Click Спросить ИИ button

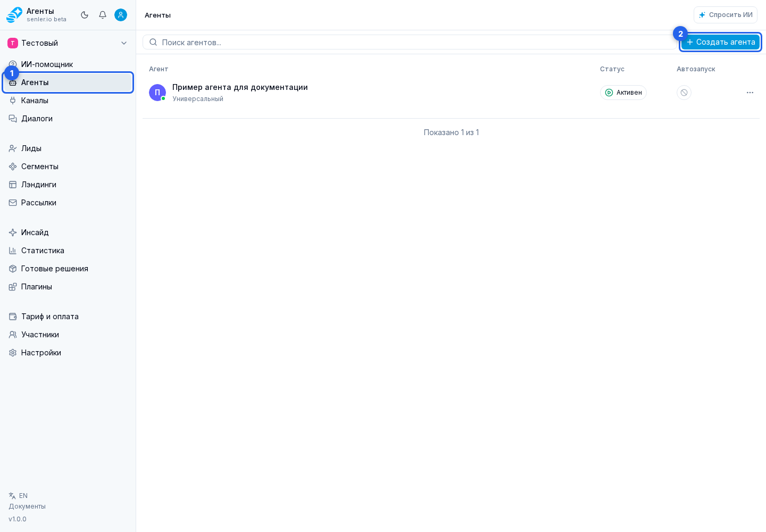726,15
